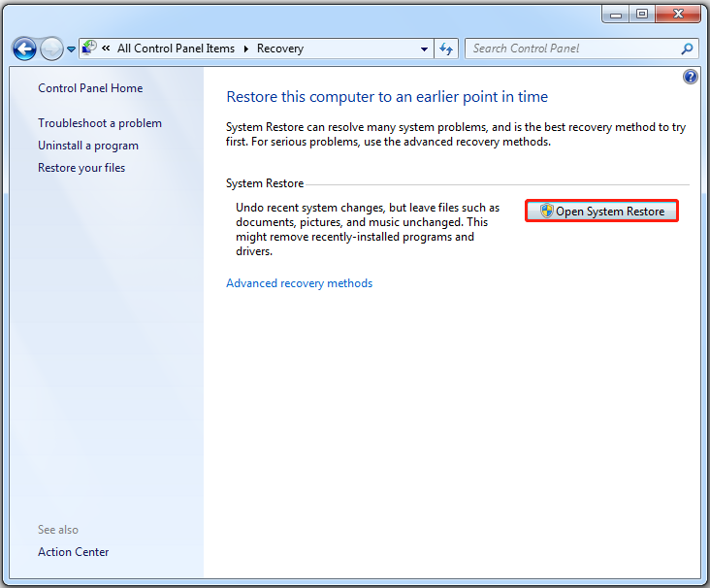This screenshot has width=710, height=588.
Task: Maximize the Recovery window
Action: [x=642, y=15]
